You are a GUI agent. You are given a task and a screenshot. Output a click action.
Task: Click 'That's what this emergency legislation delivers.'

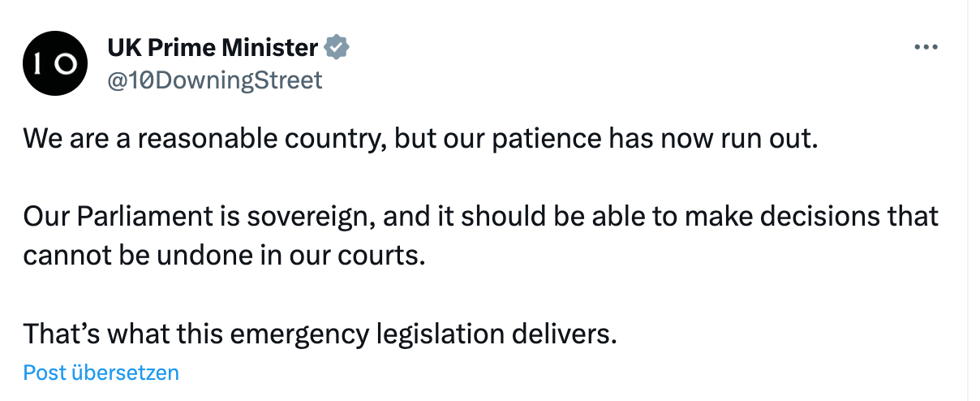pyautogui.click(x=320, y=333)
